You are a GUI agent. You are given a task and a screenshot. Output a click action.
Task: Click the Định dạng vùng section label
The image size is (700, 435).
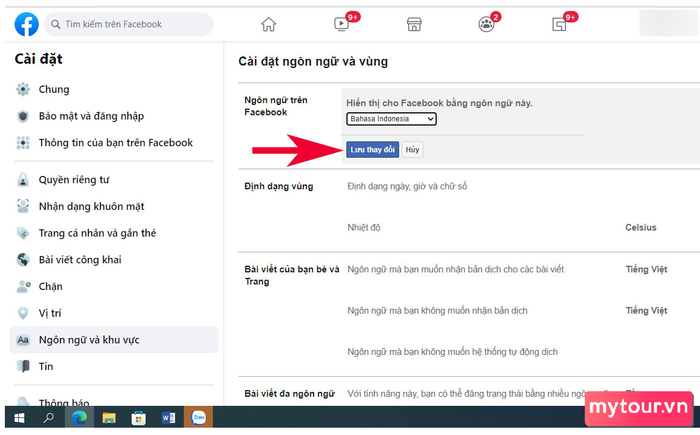point(279,186)
